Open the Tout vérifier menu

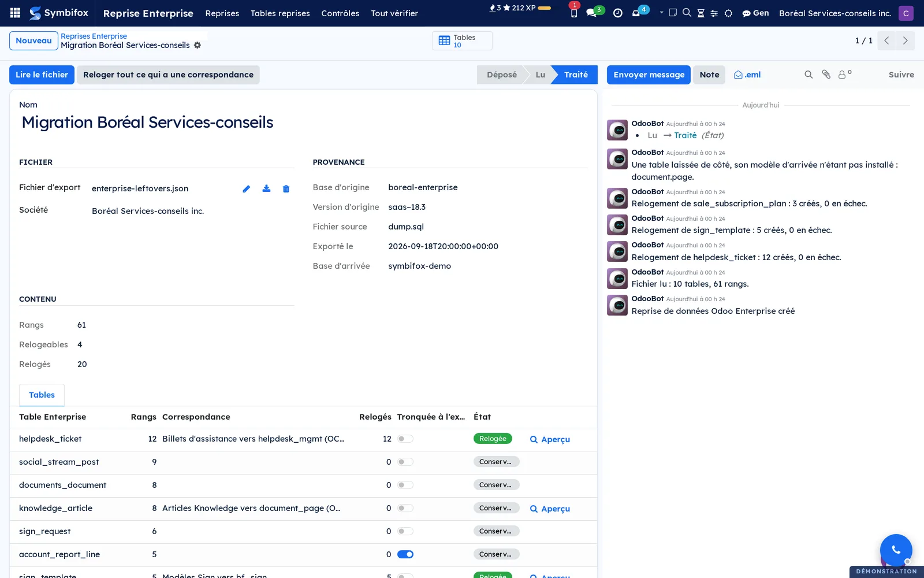click(394, 13)
